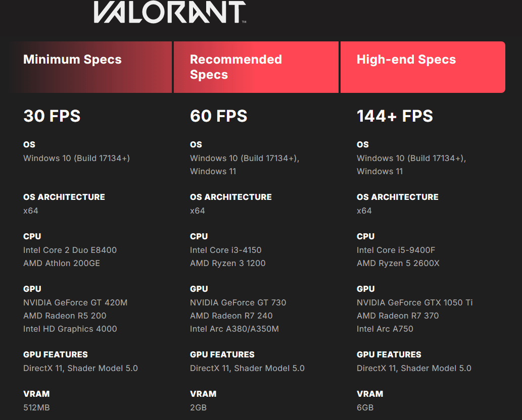The image size is (522, 420).
Task: Click 'AMD Ryzen 5 2600X'
Action: [x=398, y=264]
